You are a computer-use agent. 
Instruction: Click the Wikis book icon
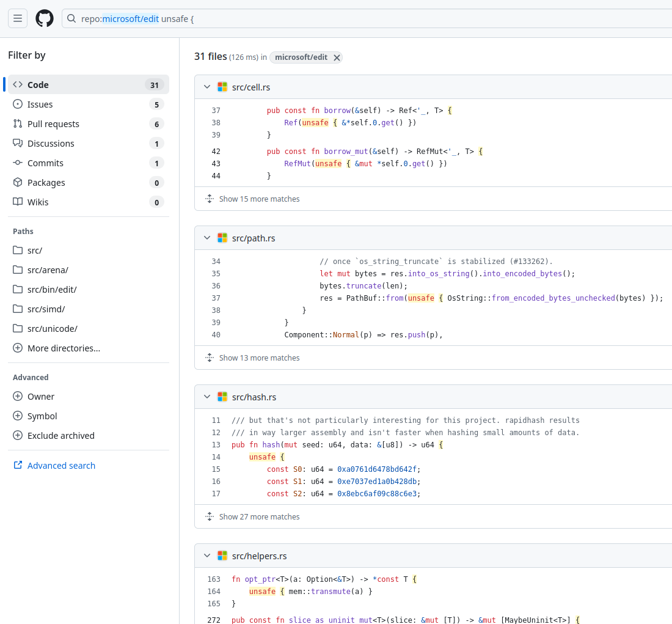pyautogui.click(x=18, y=202)
